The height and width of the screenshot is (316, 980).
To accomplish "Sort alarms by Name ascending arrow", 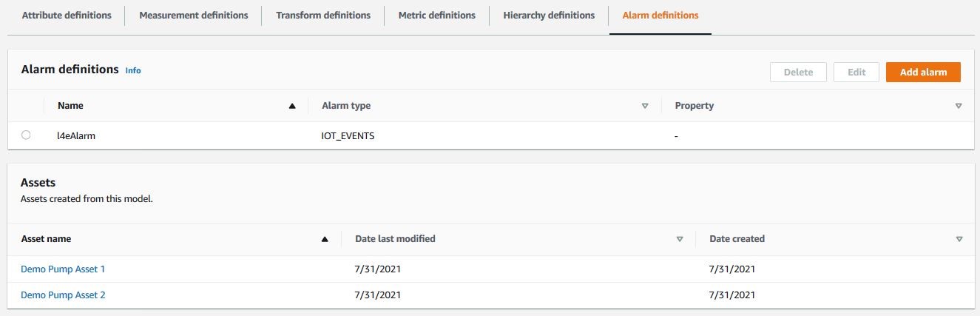I will [x=292, y=107].
